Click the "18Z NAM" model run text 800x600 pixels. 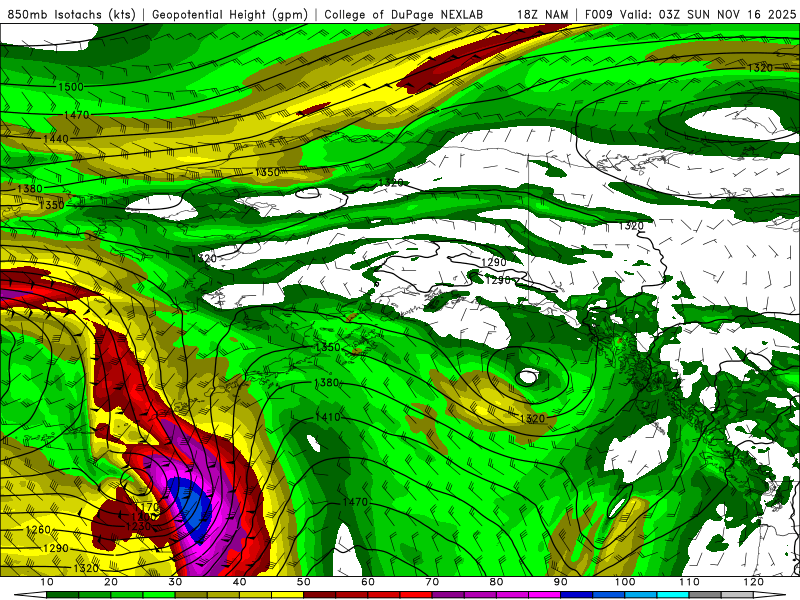pyautogui.click(x=542, y=14)
